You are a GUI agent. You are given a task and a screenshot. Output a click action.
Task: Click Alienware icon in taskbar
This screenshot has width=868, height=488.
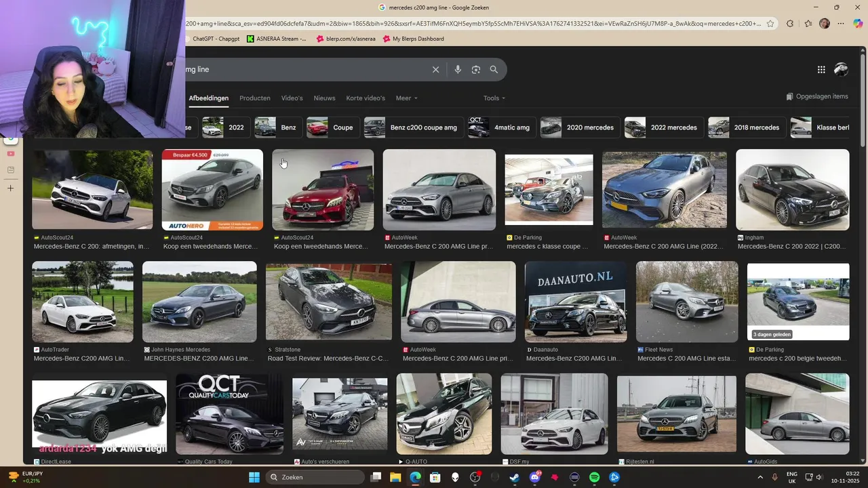tap(455, 477)
